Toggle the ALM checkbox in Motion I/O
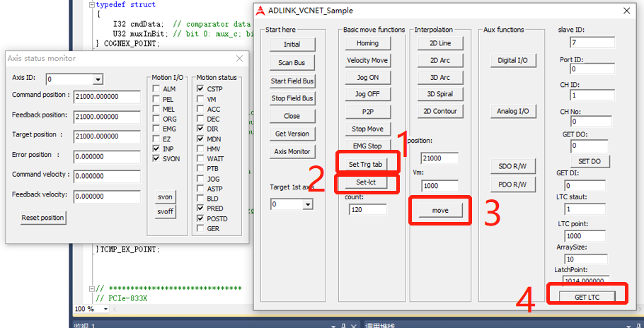The height and width of the screenshot is (328, 644). point(156,89)
